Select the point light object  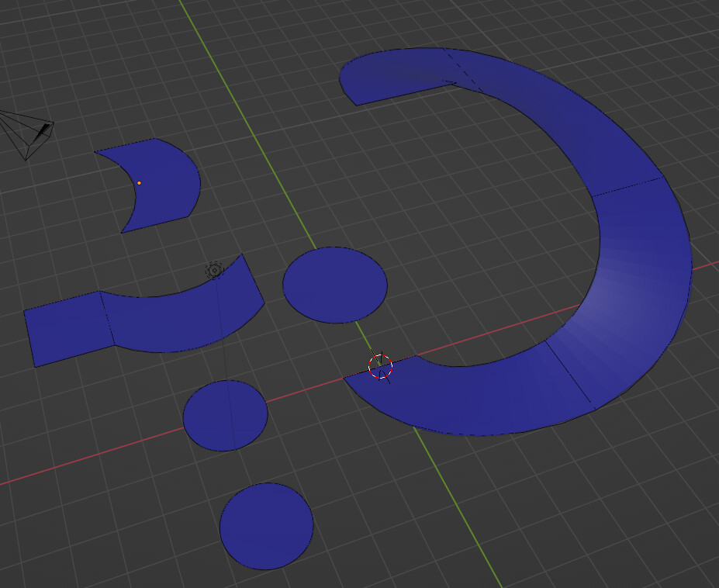(215, 271)
